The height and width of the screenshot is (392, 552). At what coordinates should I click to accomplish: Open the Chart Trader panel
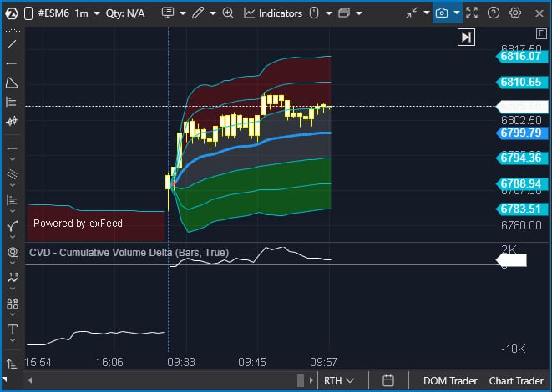(x=517, y=380)
